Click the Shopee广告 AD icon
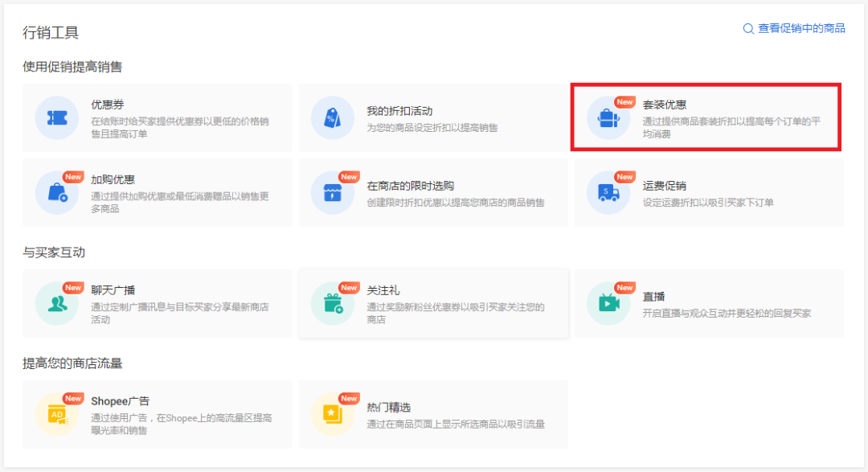Image resolution: width=868 pixels, height=472 pixels. 57,414
